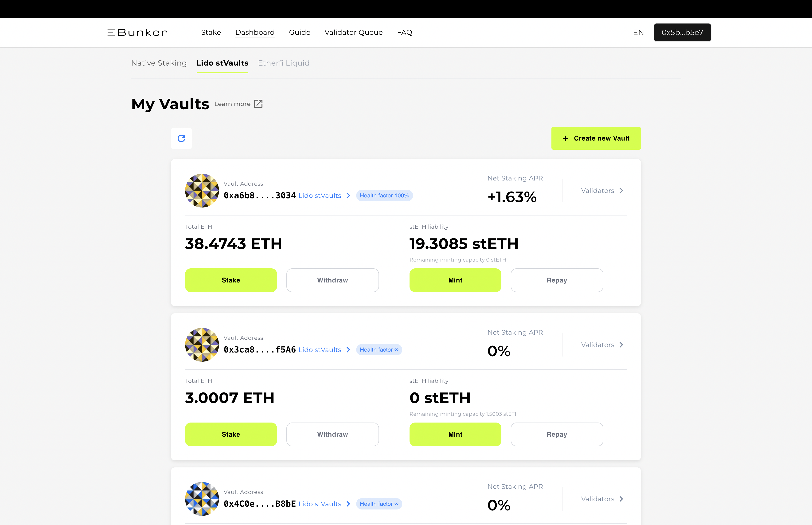Open Validators for vault 0x4C0e....B8bE
This screenshot has width=812, height=525.
point(602,499)
